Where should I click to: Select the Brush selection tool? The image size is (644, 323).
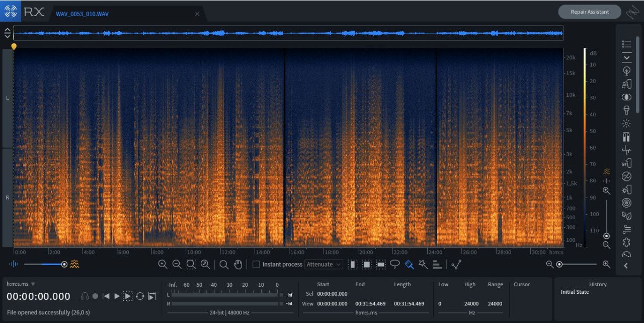(x=409, y=265)
